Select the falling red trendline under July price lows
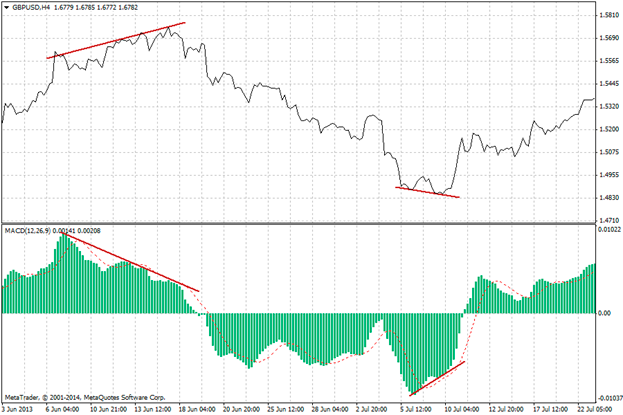This screenshot has width=623, height=415. 428,192
